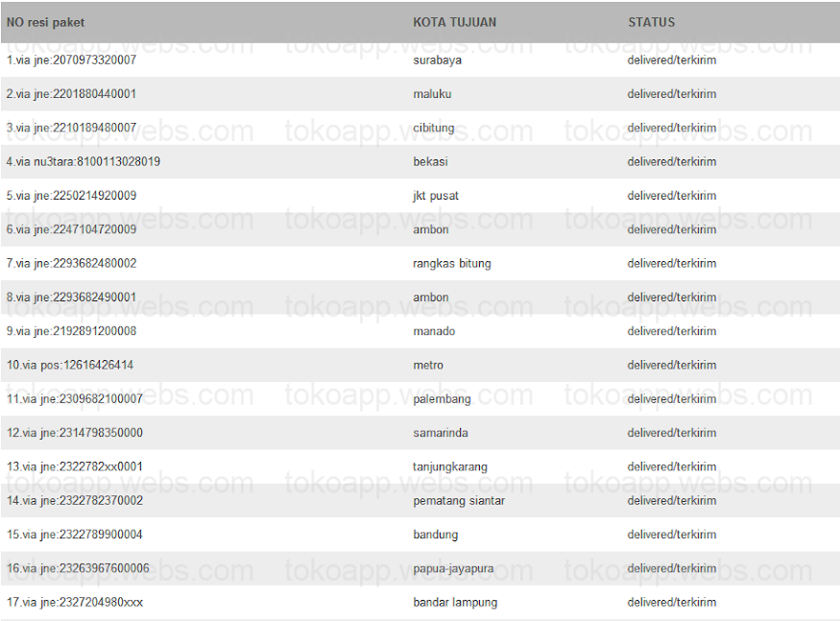
Task: Click the maluku destination cell
Action: click(x=432, y=94)
